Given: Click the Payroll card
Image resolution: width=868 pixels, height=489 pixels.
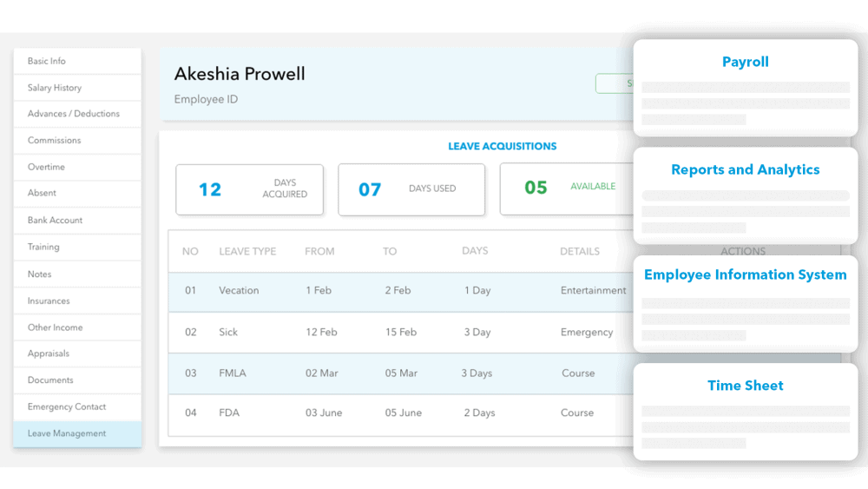Looking at the screenshot, I should tap(745, 87).
